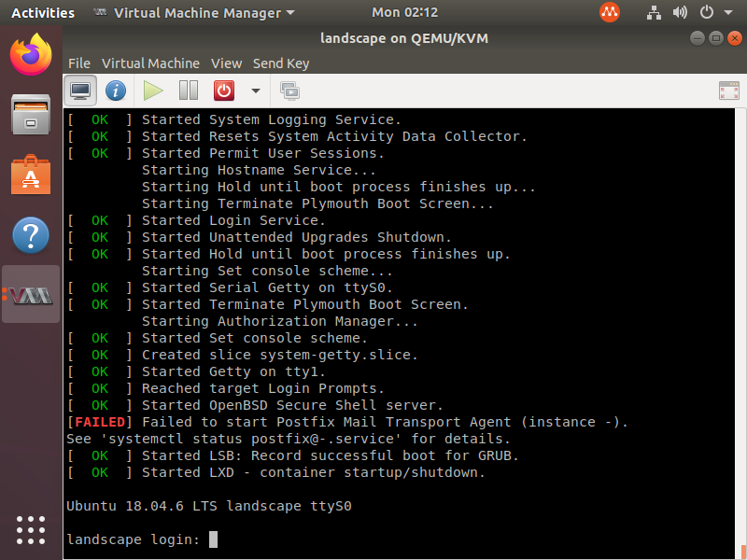Click 'Started Unattended Upgrades Shutdown.' line
Viewport: 747px width, 560px height.
tap(296, 237)
